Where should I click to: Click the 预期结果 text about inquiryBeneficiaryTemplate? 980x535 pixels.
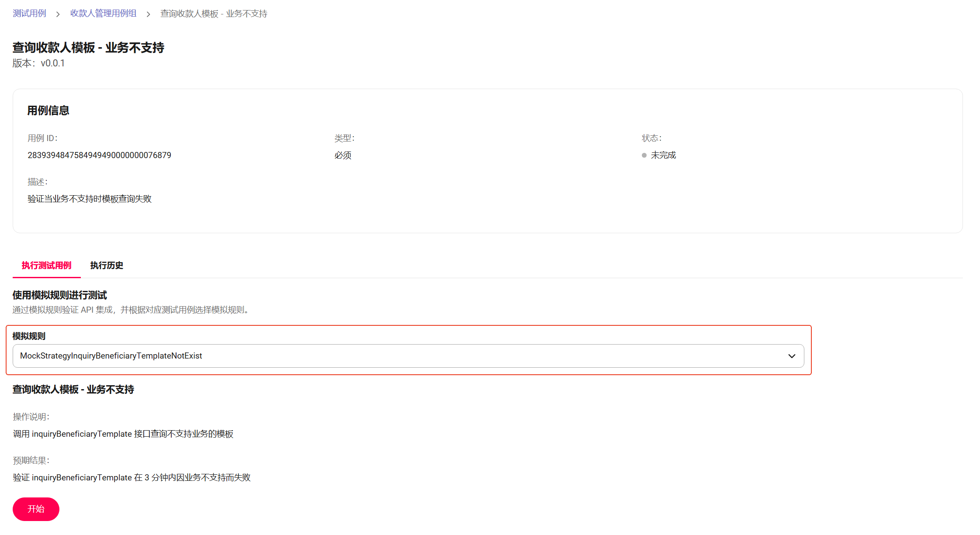click(x=131, y=477)
